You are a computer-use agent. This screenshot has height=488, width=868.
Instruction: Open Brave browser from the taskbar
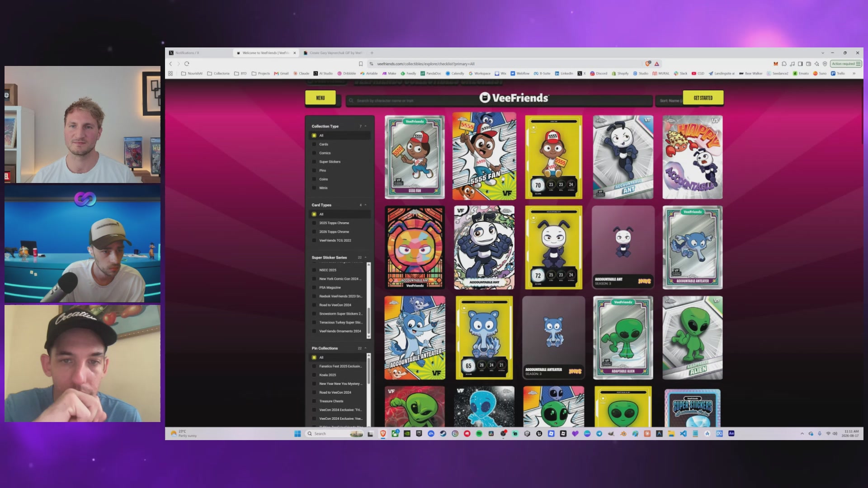[x=383, y=434]
